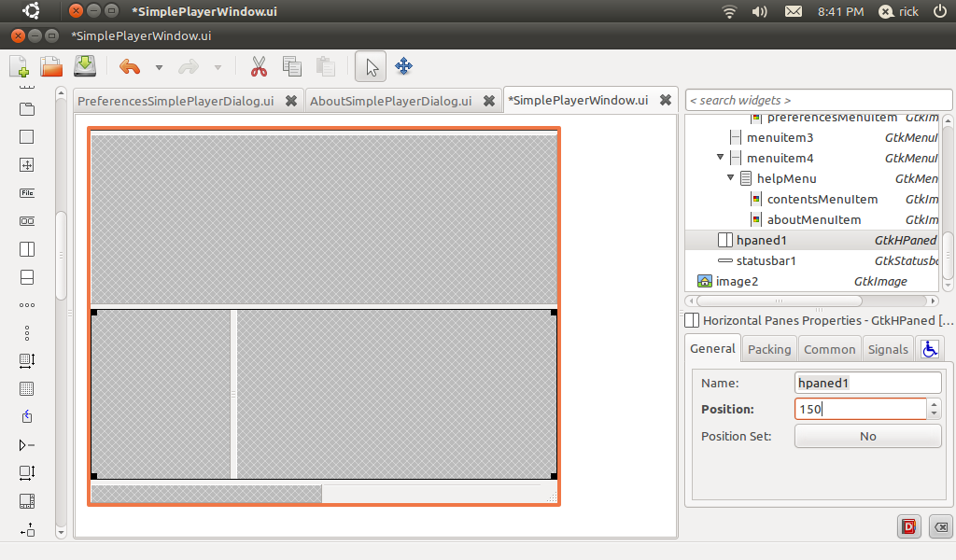
Task: Pick the Frame widget from the palette
Action: pyautogui.click(x=27, y=137)
